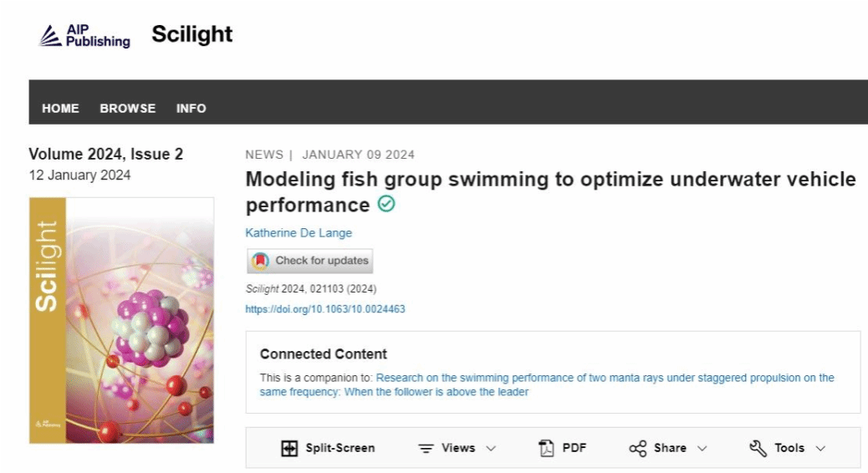The image size is (868, 473).
Task: Click the AIP Publishing logo
Action: point(85,35)
